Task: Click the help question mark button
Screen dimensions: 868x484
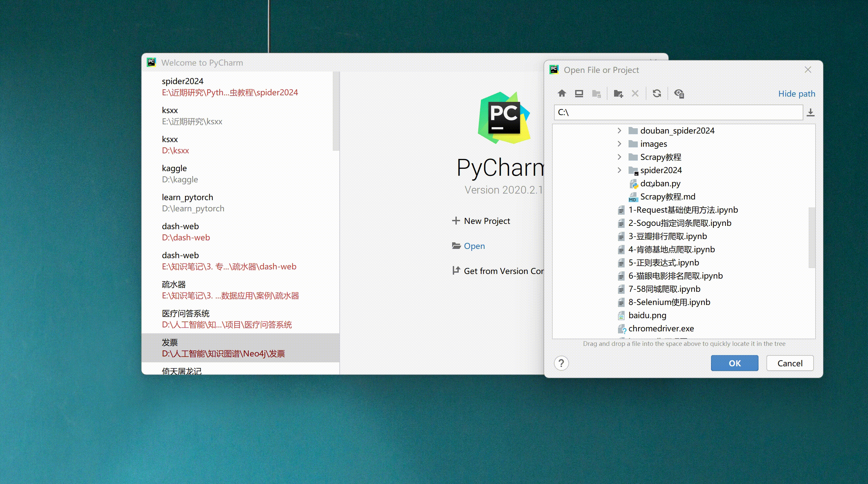Action: point(561,363)
